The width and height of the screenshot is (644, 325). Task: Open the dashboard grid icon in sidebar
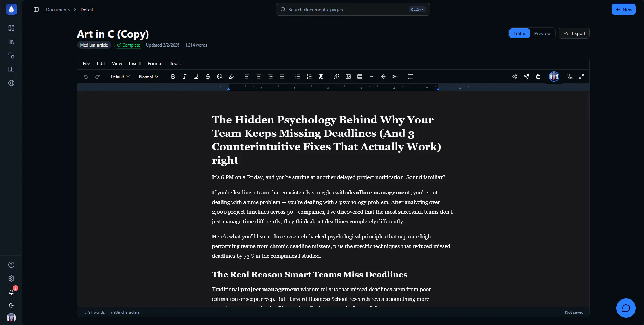tap(11, 28)
